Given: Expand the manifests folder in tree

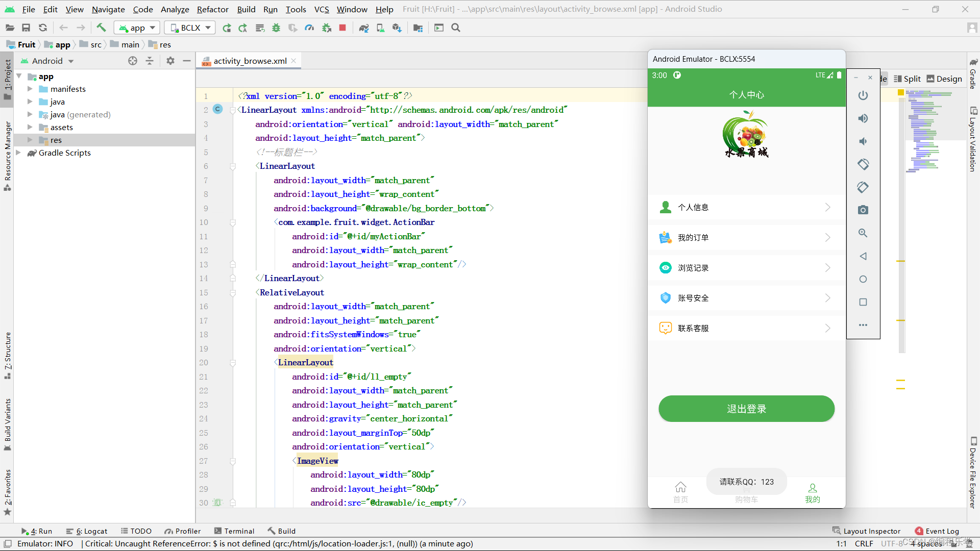Looking at the screenshot, I should coord(30,89).
